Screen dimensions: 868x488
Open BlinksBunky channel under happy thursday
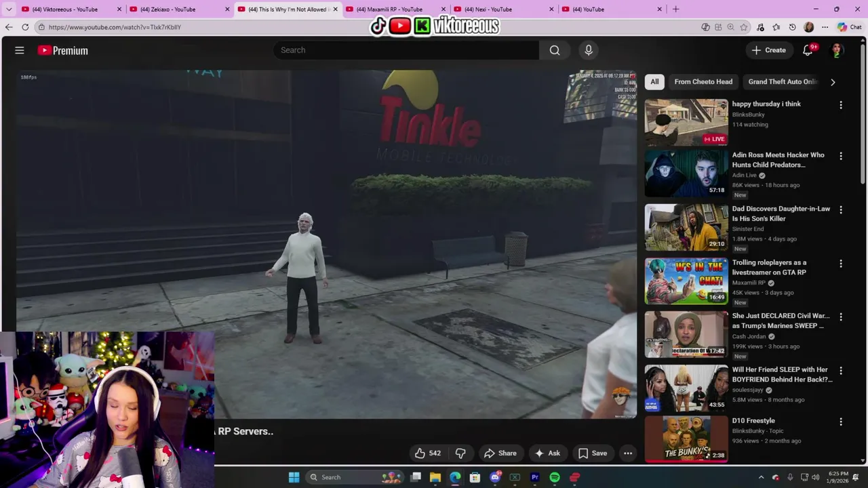(x=748, y=115)
